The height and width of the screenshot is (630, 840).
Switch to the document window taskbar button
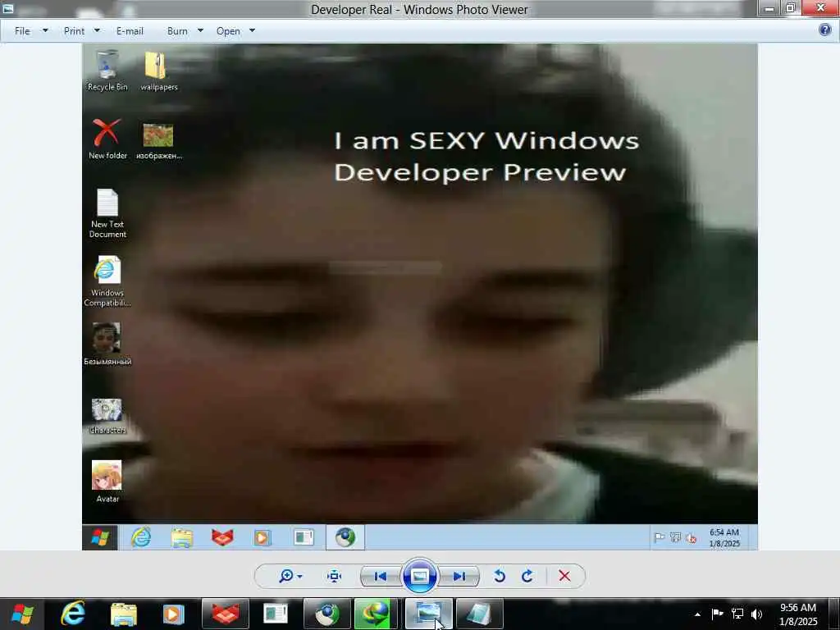point(276,614)
